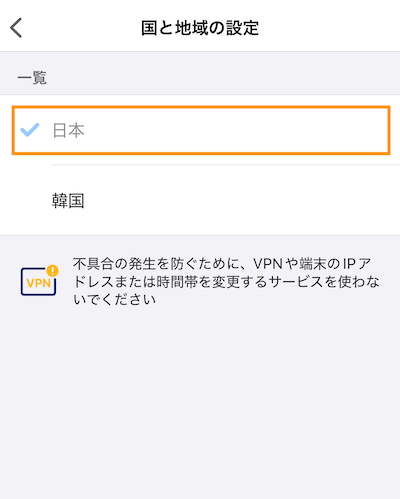
Task: Click the VPN warning icon
Action: click(x=39, y=280)
